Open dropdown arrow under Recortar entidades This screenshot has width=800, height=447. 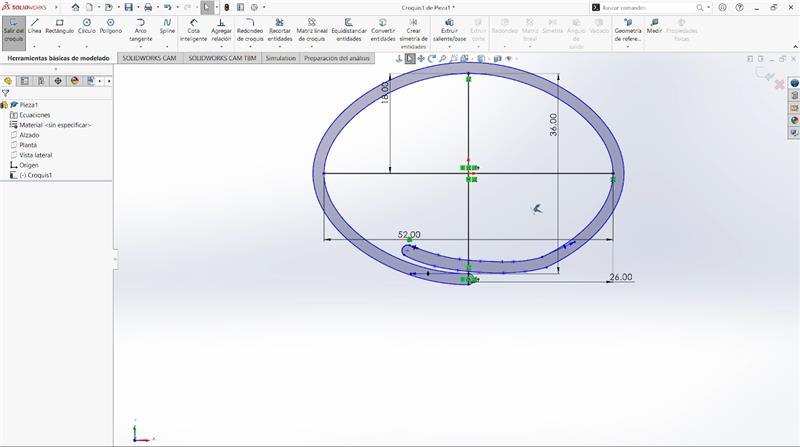[x=280, y=46]
